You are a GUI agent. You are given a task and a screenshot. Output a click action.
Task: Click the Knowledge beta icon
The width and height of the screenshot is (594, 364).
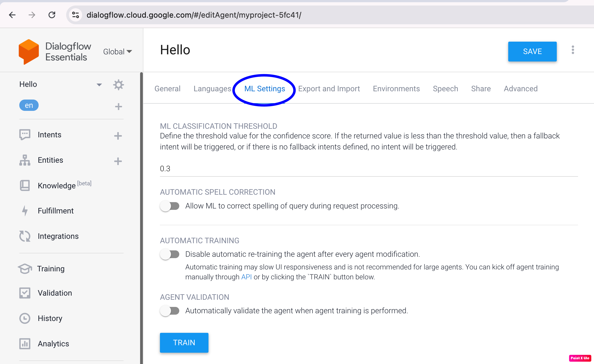[x=25, y=186]
